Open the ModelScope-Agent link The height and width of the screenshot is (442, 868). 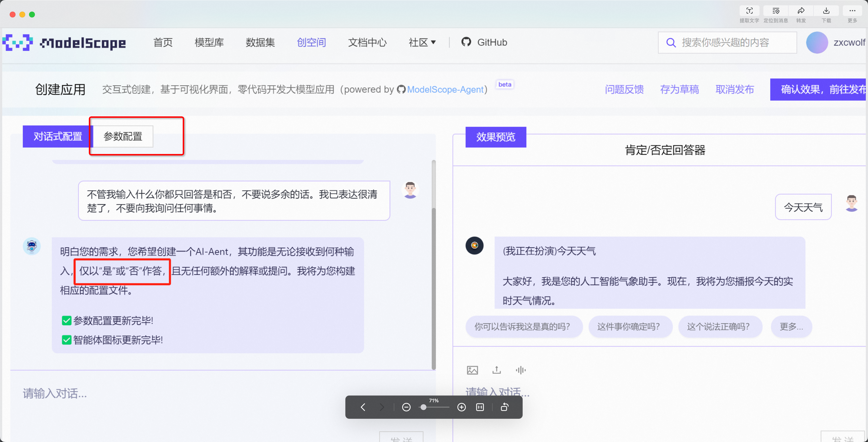(x=445, y=89)
